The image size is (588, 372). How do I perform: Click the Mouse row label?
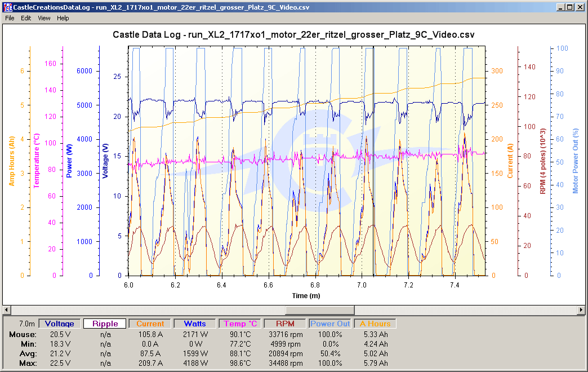click(23, 334)
